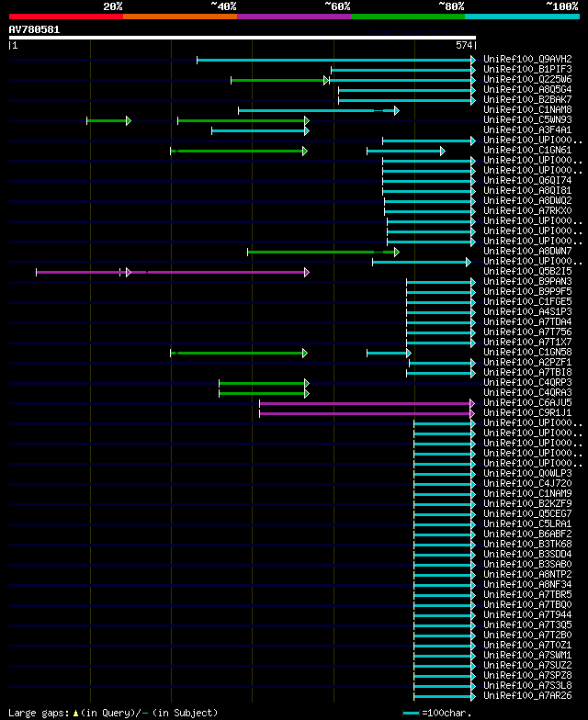Screen dimensions: 588x720
Task: Select the UniRef100_B9PAN3 label
Action: point(527,281)
